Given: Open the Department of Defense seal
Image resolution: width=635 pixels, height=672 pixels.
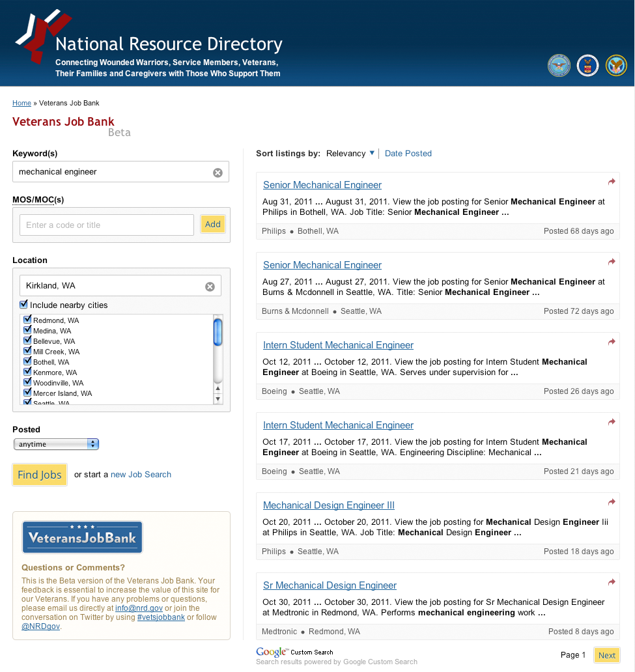Looking at the screenshot, I should tap(559, 66).
